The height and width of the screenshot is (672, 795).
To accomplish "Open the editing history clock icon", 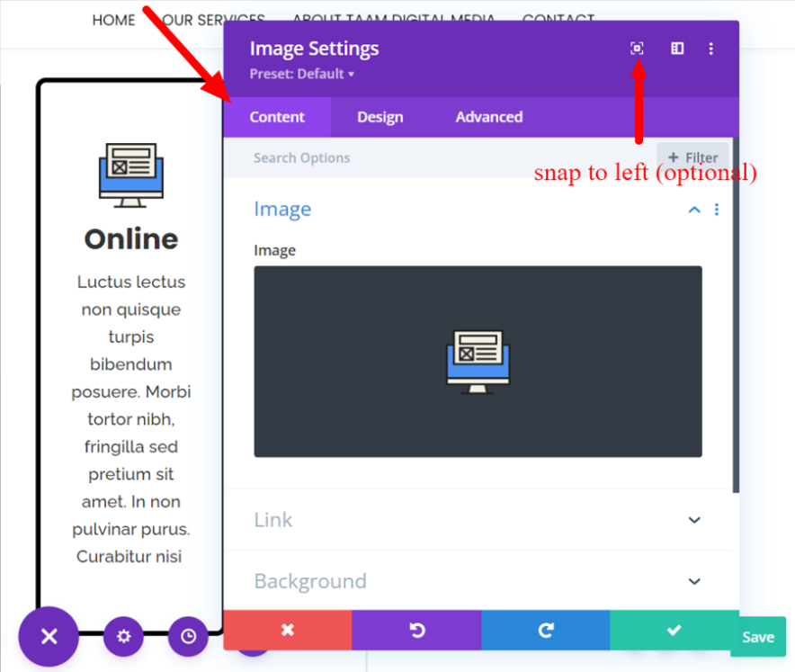I will coord(188,637).
